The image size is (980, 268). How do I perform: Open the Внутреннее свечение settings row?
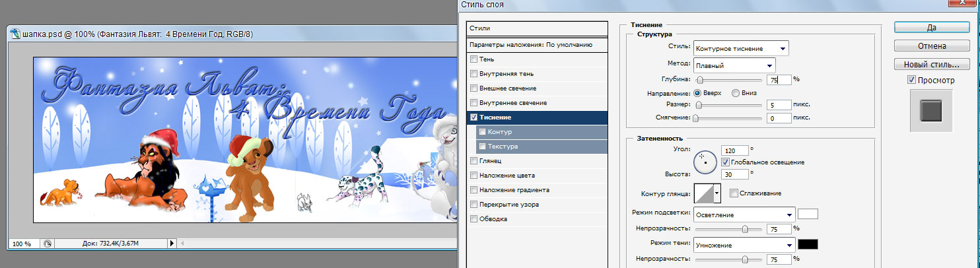click(537, 103)
